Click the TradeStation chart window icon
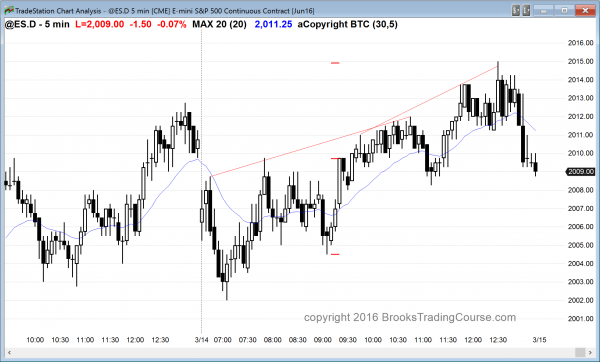 (9, 10)
